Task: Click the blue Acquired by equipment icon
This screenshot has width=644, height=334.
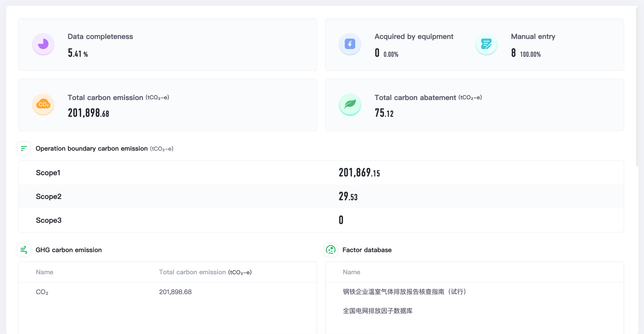Action: 350,44
